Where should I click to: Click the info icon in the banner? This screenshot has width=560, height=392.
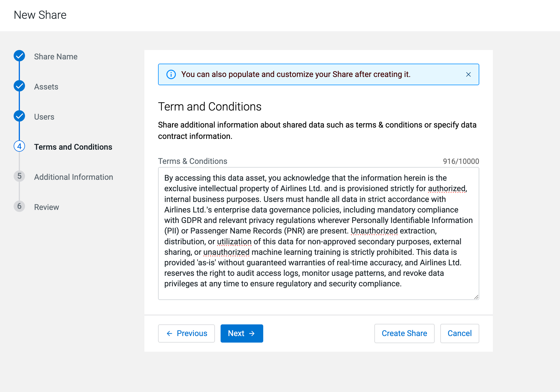tap(171, 74)
